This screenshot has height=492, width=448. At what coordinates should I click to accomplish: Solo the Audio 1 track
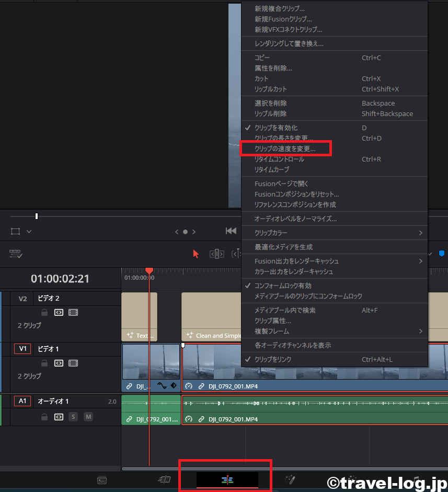[x=73, y=417]
